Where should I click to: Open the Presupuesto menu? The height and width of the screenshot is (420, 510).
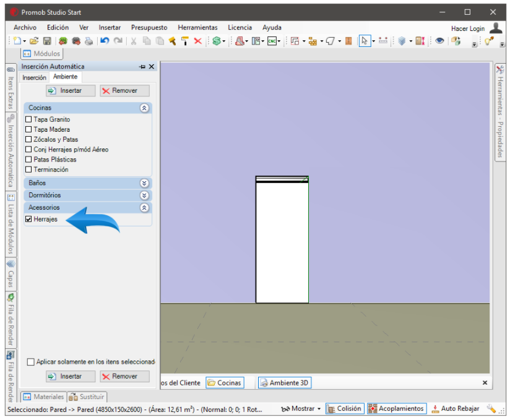point(149,28)
